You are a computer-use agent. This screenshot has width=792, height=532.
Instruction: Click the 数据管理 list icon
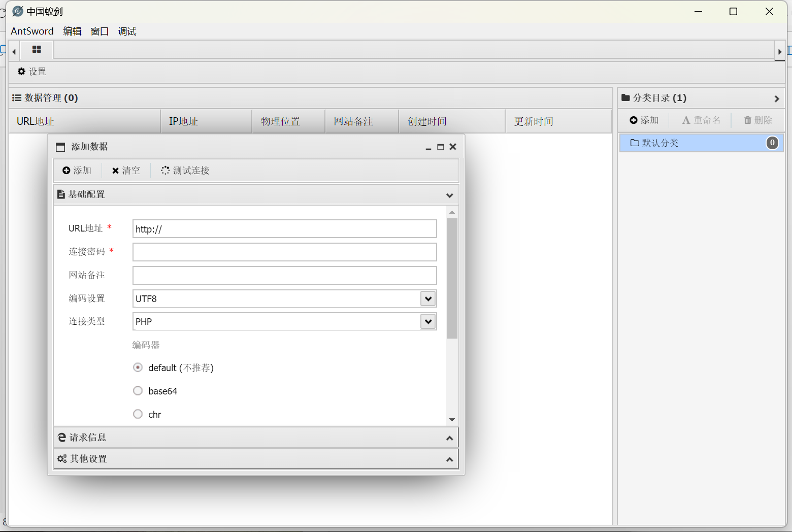tap(17, 98)
